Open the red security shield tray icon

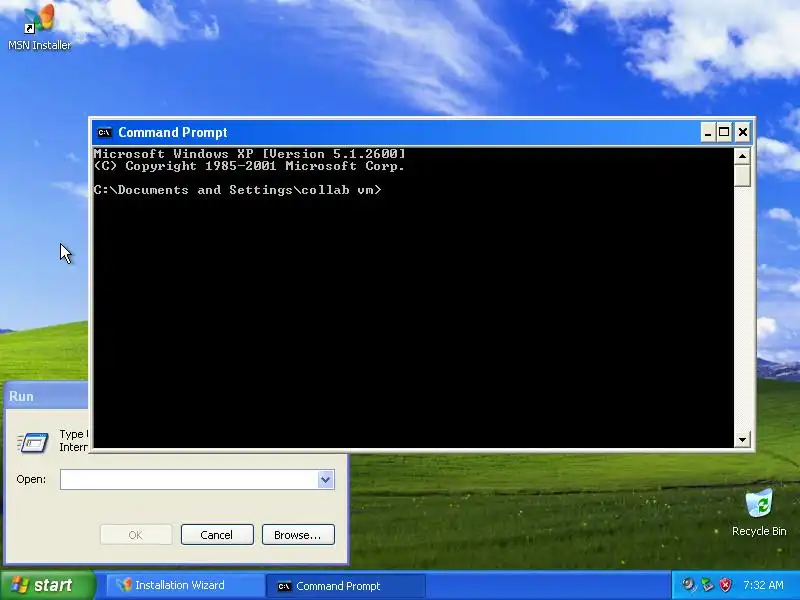coord(725,585)
